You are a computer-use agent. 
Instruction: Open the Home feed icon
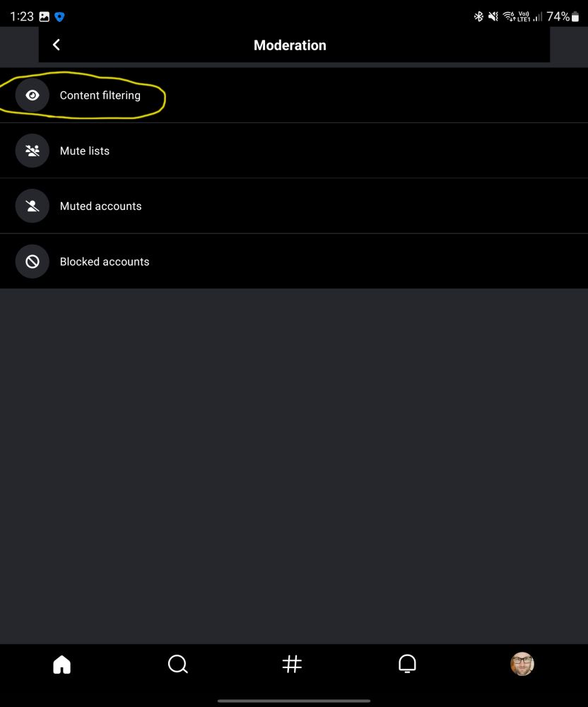(x=61, y=664)
